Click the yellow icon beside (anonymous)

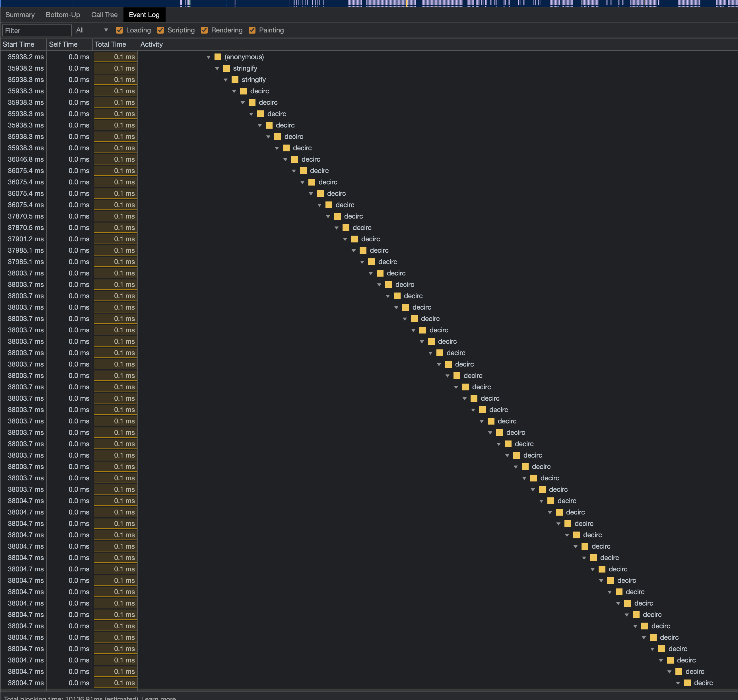(218, 57)
